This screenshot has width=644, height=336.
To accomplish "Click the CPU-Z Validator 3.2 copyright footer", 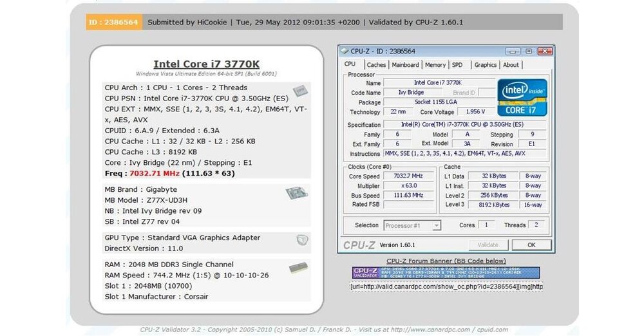I will pyautogui.click(x=324, y=330).
